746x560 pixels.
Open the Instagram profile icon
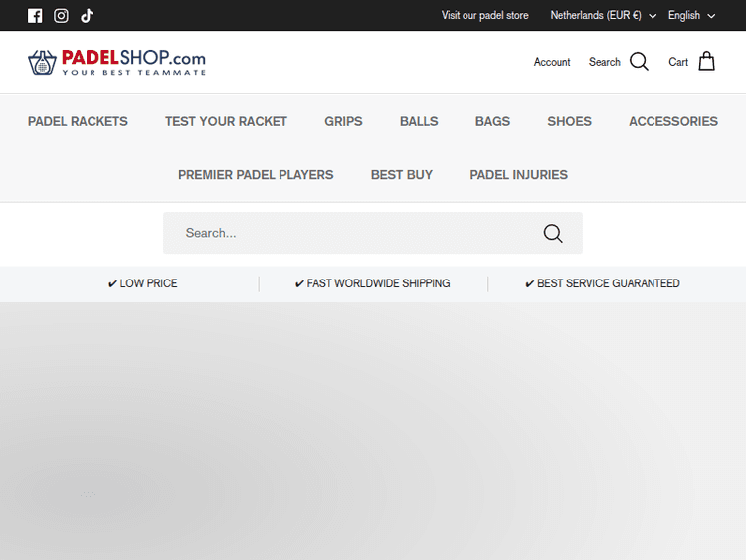click(x=61, y=16)
